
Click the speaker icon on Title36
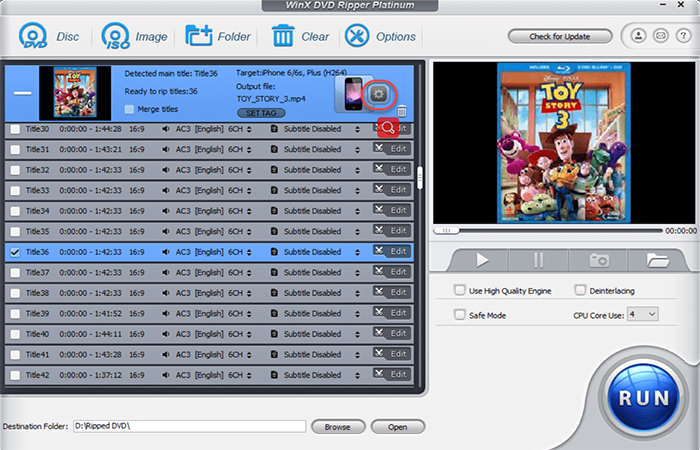pos(166,252)
